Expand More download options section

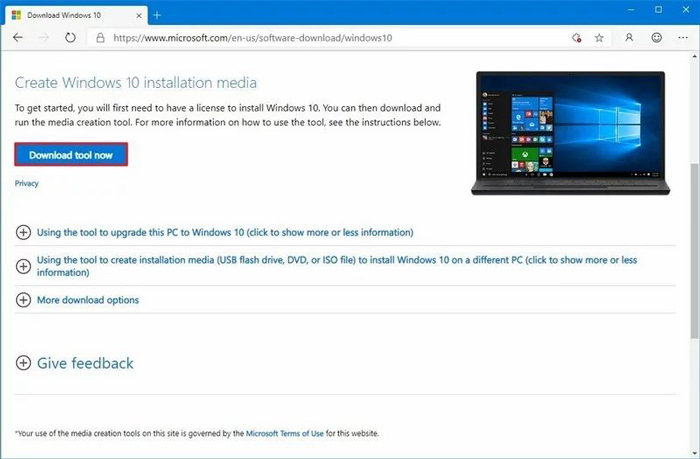(x=87, y=300)
